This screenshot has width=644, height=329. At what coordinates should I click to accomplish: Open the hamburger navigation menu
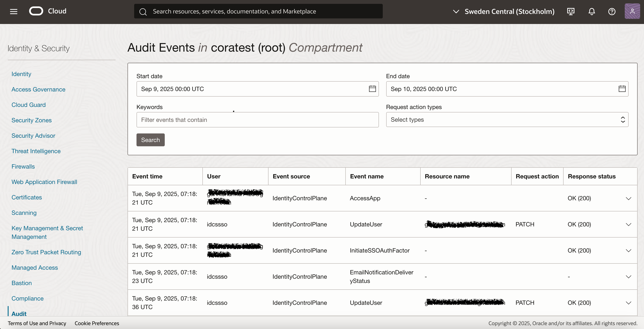coord(13,12)
